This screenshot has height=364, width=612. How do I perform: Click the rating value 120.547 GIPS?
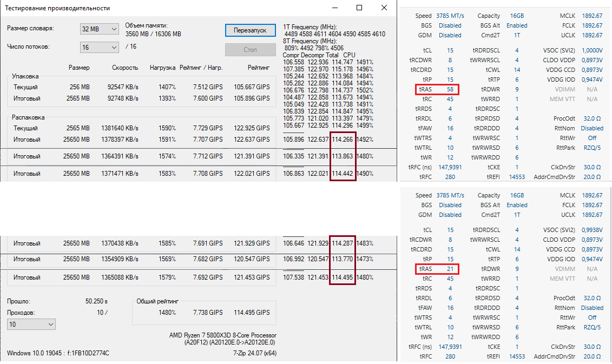[x=252, y=259]
